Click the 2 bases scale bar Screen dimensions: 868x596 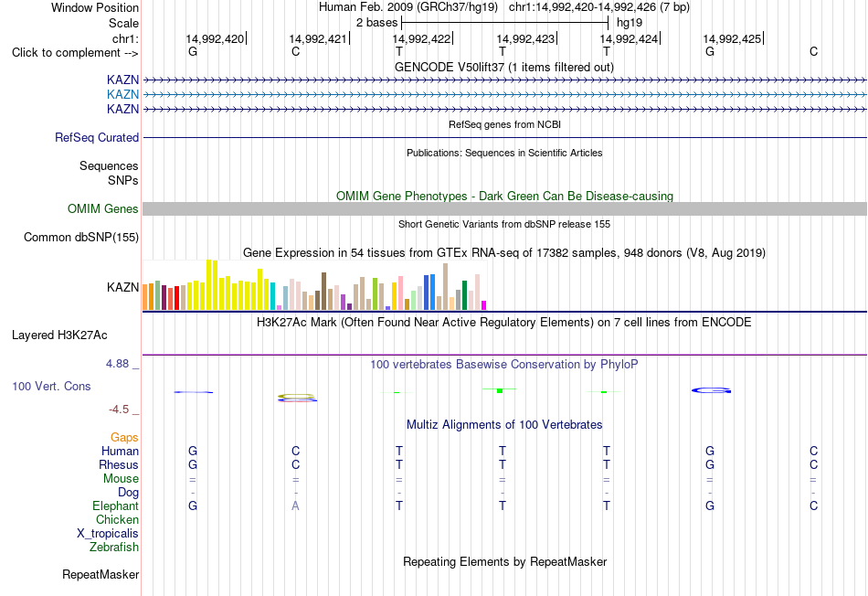(x=505, y=23)
